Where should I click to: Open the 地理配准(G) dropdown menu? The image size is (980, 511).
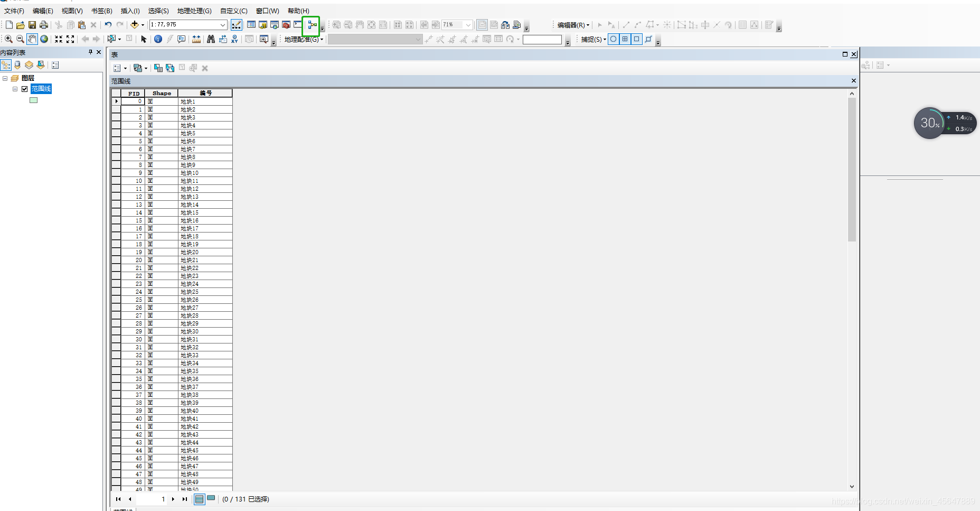tap(304, 39)
